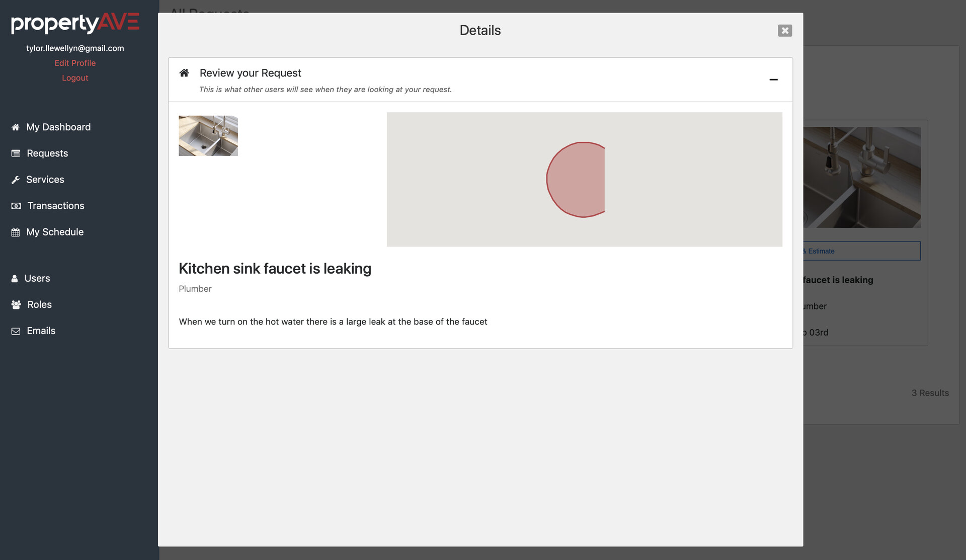Screen dimensions: 966x560
Task: Click the Logout link
Action: coord(74,77)
